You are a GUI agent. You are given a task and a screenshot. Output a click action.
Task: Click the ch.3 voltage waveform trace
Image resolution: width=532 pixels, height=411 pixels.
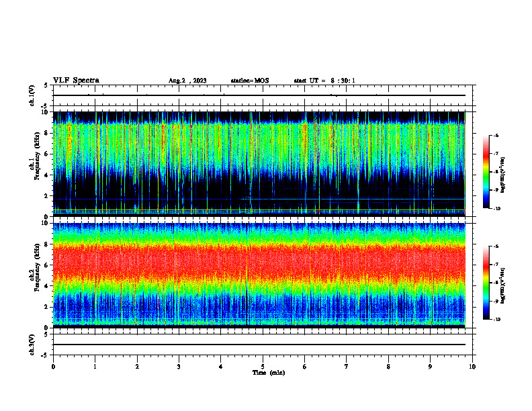[259, 345]
